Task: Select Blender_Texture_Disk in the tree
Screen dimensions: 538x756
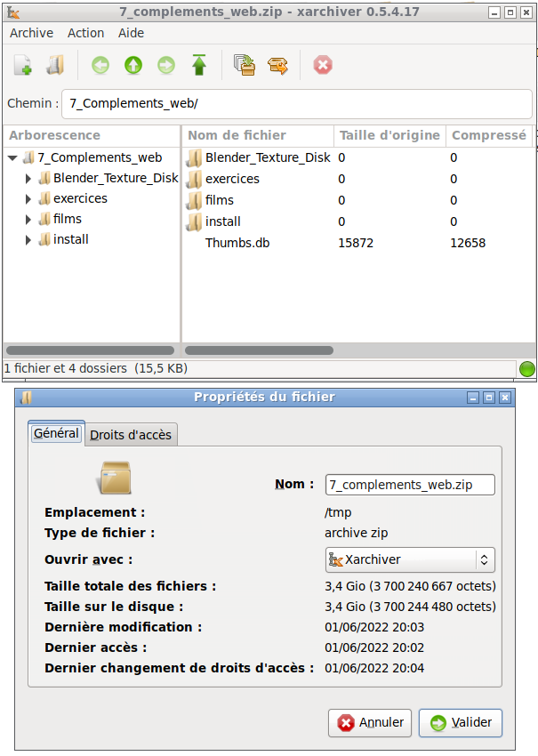Action: [x=116, y=179]
